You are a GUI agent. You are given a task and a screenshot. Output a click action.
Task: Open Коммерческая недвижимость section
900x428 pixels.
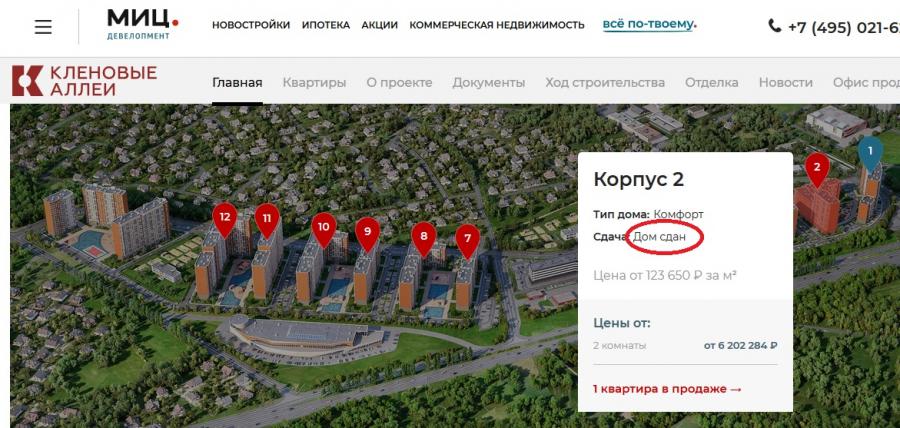tap(496, 25)
